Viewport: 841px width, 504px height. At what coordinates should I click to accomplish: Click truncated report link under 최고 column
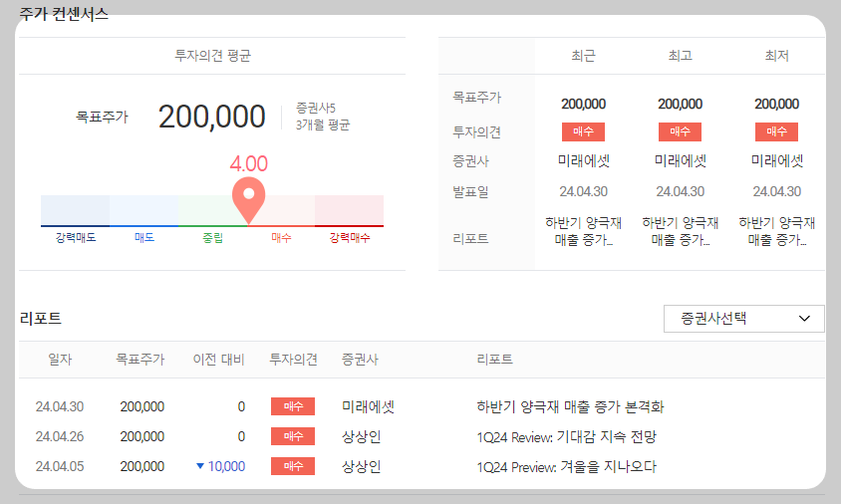point(681,231)
